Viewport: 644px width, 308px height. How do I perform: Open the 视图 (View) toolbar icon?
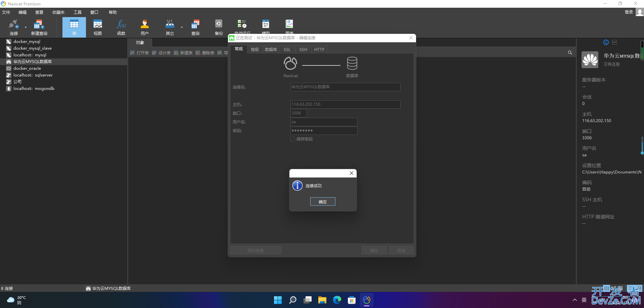tap(98, 27)
